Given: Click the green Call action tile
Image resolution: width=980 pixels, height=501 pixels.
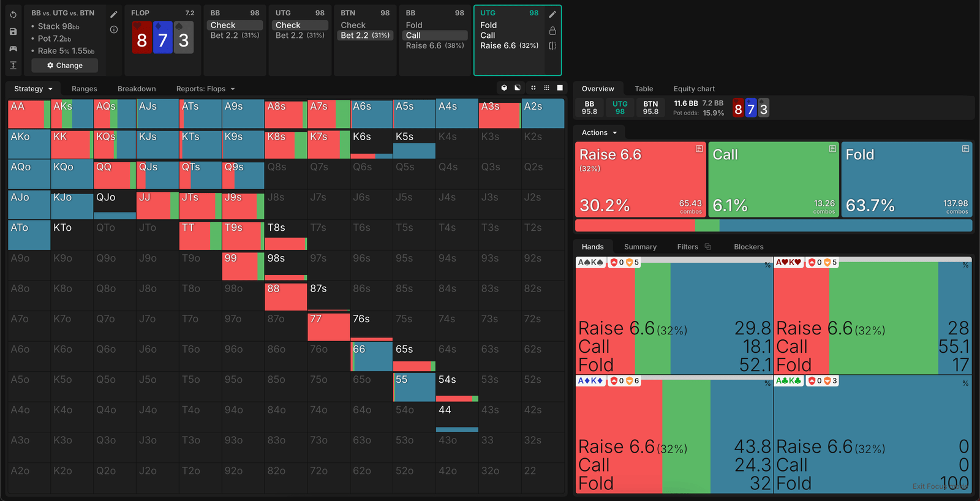Looking at the screenshot, I should 773,179.
